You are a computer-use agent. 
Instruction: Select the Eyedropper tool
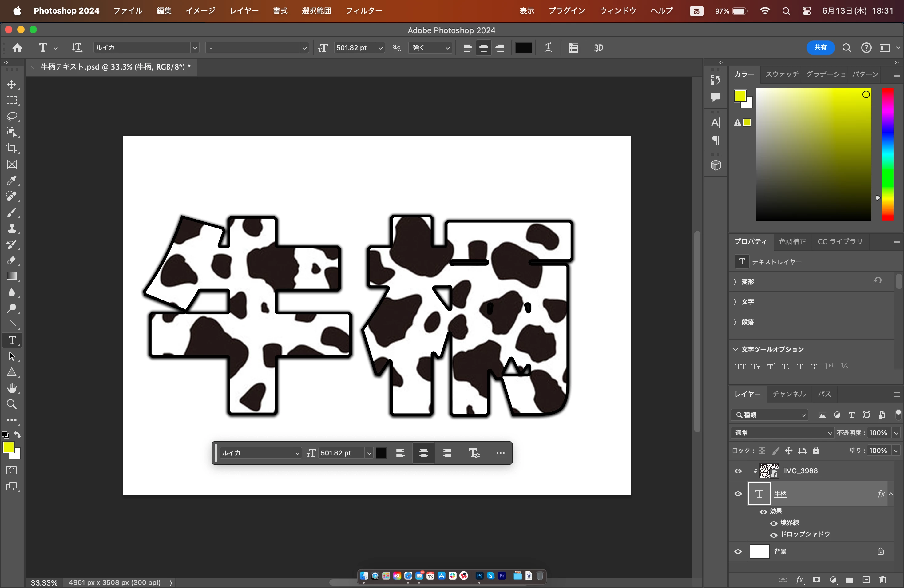pos(12,181)
